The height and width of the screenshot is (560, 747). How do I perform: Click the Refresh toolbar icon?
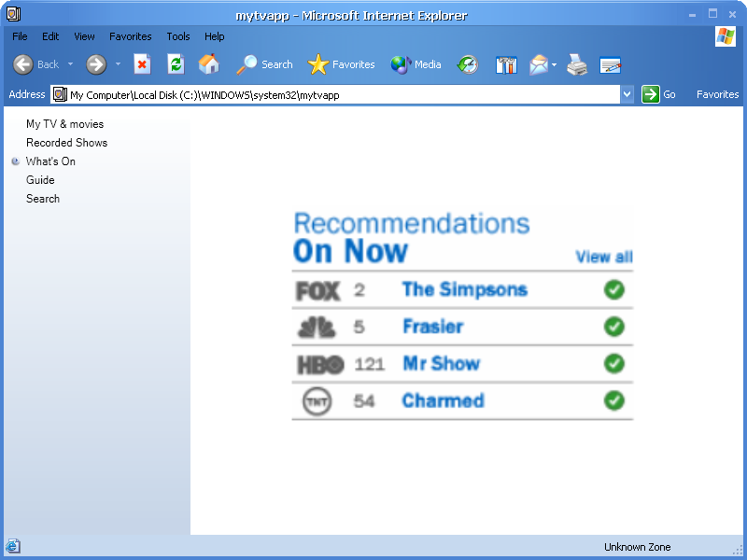point(176,63)
